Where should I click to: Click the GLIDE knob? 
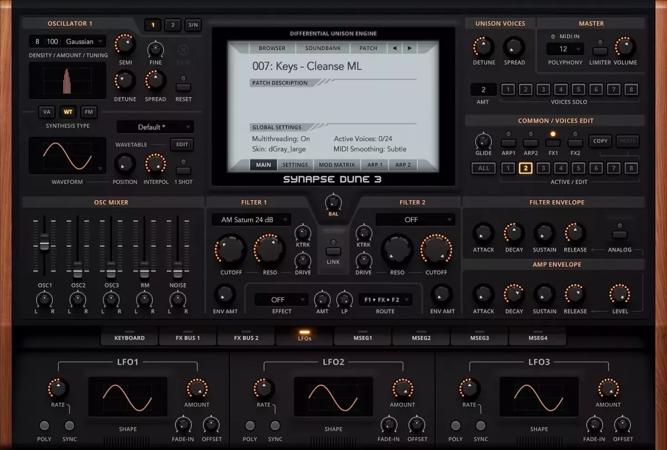(483, 142)
